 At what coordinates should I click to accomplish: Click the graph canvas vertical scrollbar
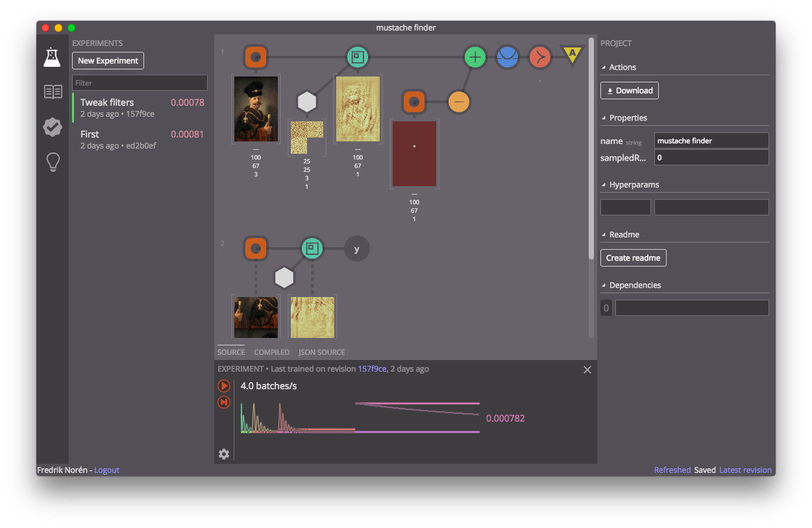click(x=591, y=149)
